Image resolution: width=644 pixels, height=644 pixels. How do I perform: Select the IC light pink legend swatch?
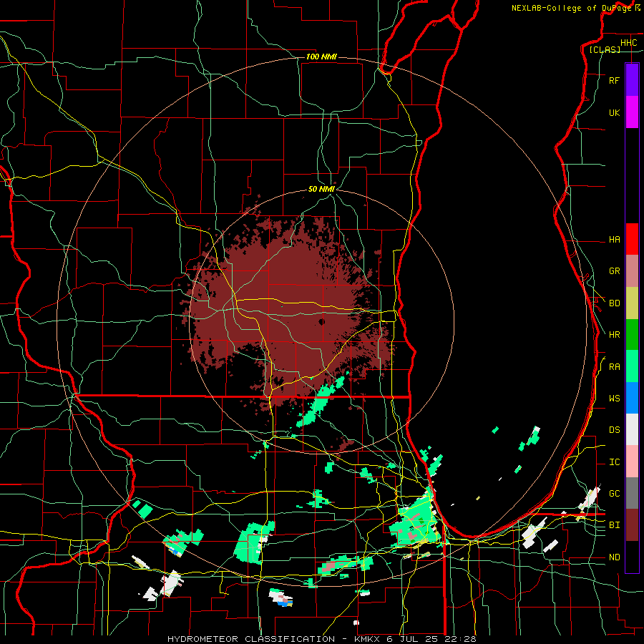[632, 462]
